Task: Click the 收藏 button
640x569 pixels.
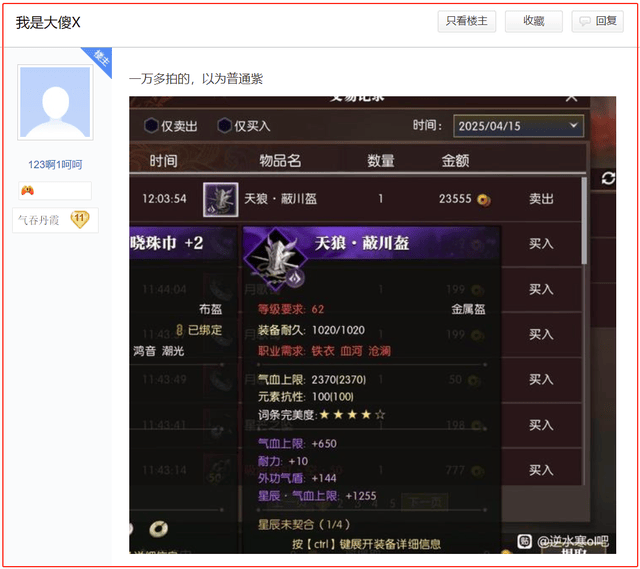Action: [x=533, y=21]
